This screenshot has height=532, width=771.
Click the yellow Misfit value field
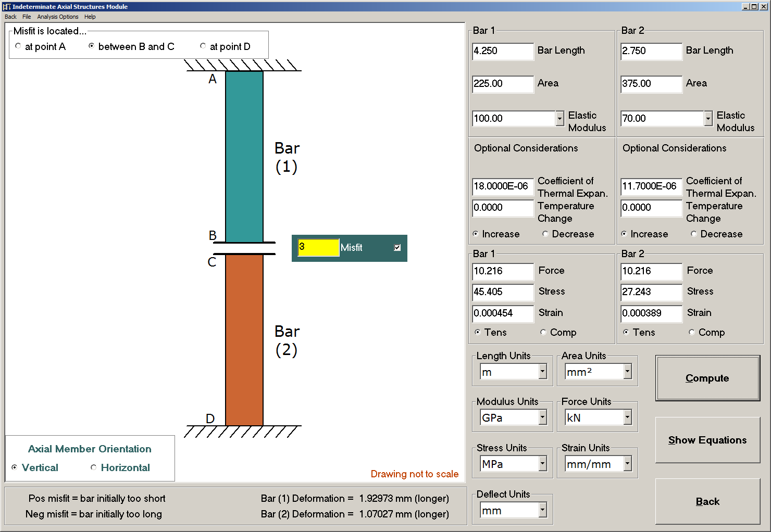click(318, 248)
